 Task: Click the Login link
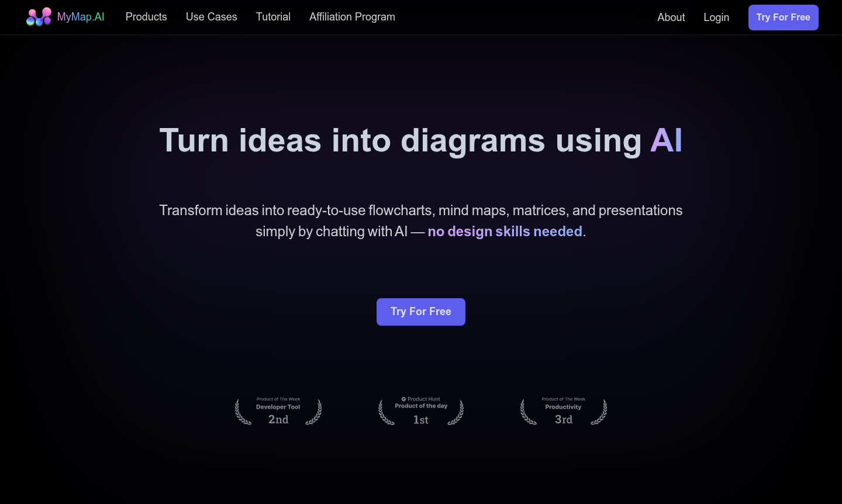[716, 18]
